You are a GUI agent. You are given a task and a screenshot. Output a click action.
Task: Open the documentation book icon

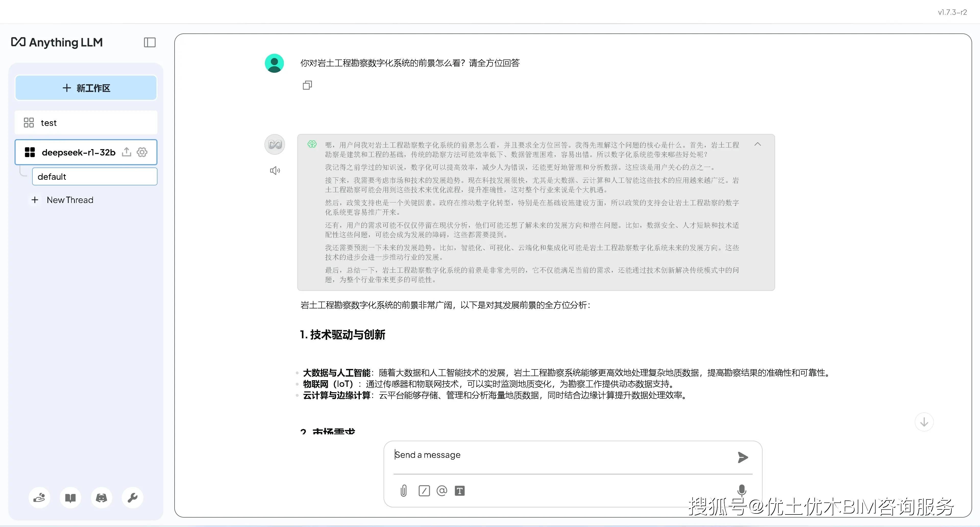pyautogui.click(x=70, y=498)
